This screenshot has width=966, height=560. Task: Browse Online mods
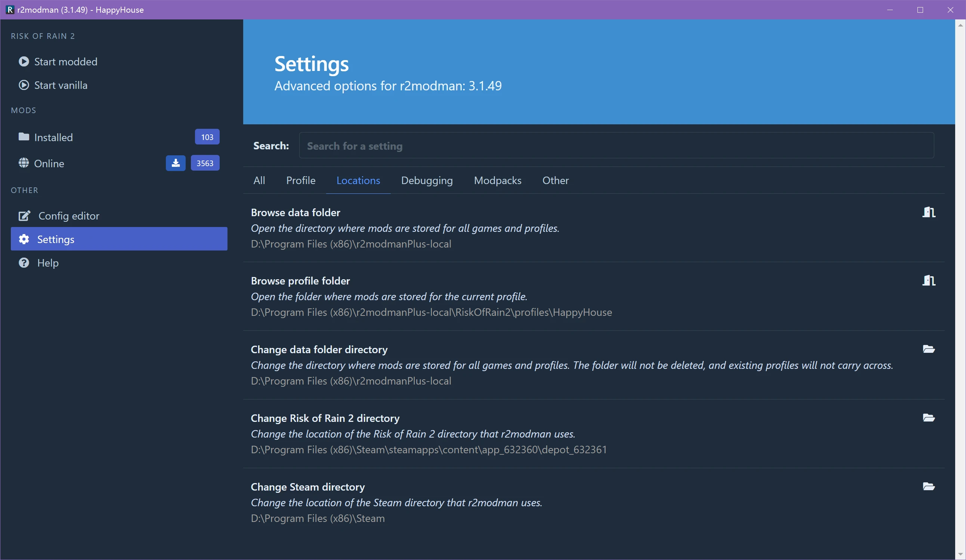pyautogui.click(x=49, y=164)
